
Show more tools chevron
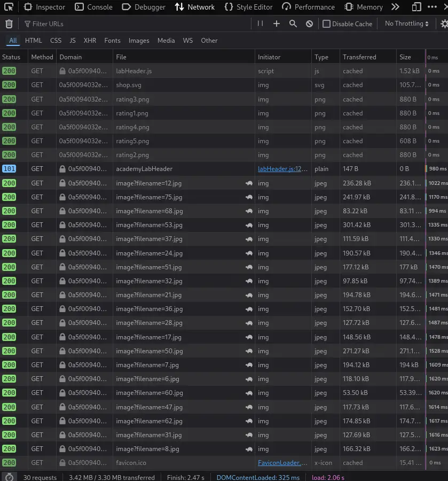tap(395, 7)
